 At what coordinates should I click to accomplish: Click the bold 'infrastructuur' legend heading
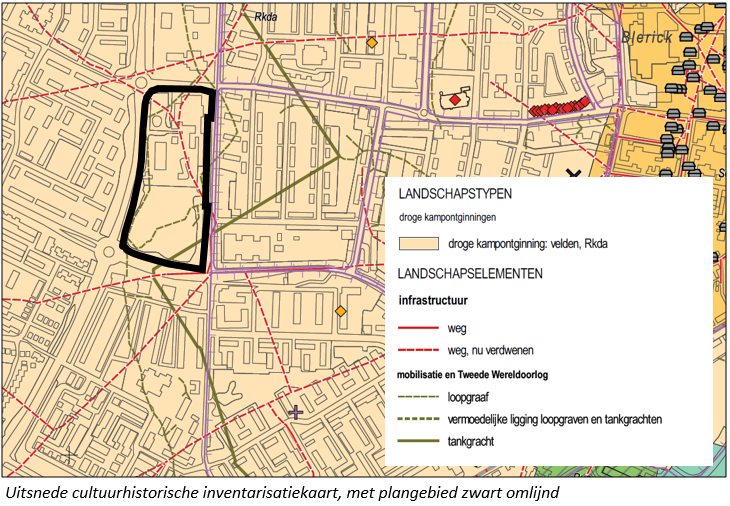coord(433,301)
